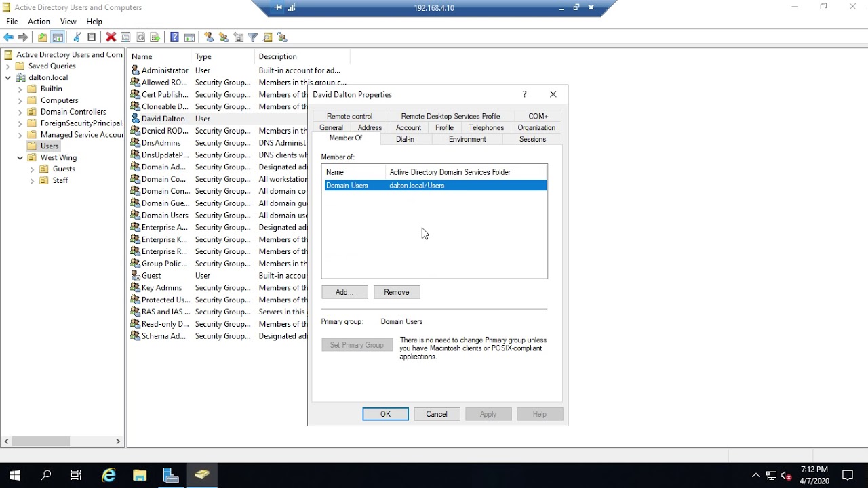Open File Explorer from taskbar

point(140,475)
